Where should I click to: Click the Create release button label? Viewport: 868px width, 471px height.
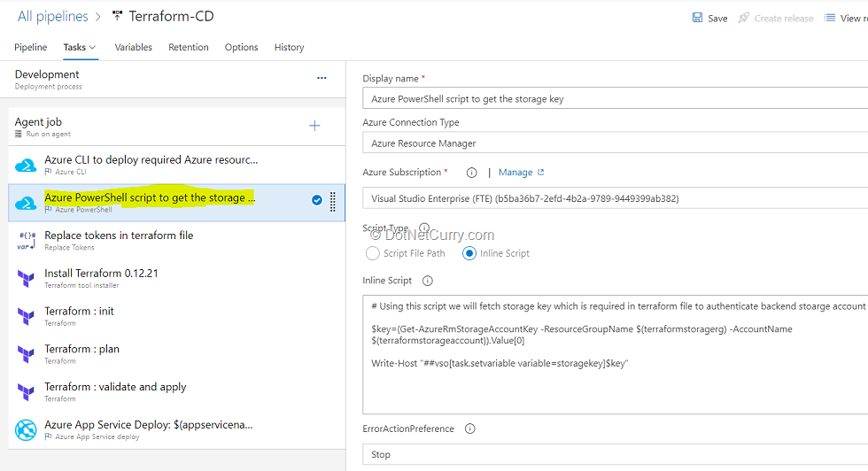tap(784, 19)
